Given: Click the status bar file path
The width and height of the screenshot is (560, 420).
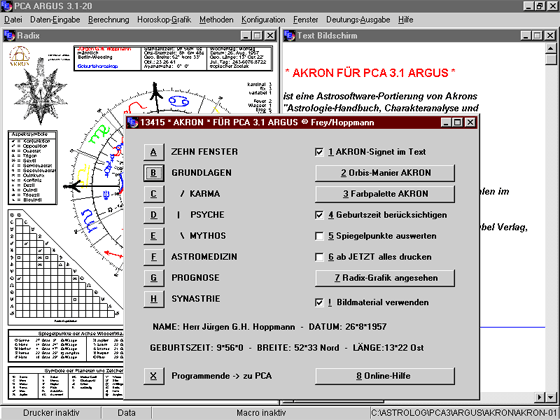Looking at the screenshot, I should pyautogui.click(x=464, y=413).
